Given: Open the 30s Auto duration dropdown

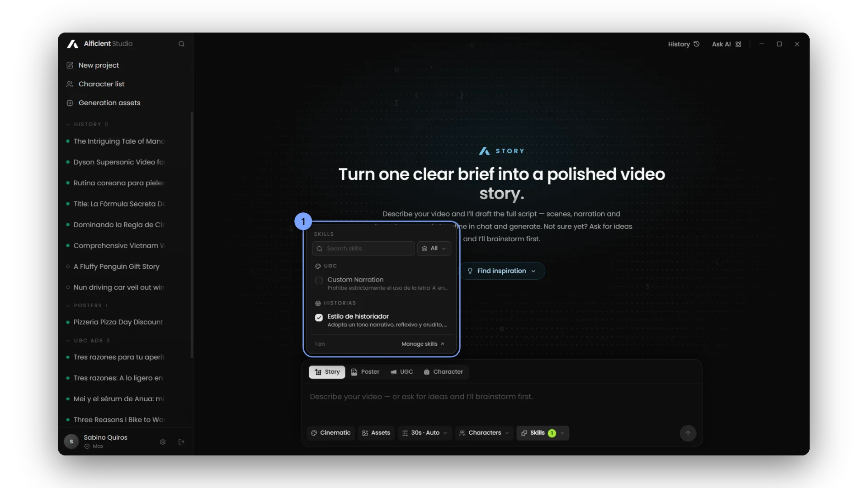Looking at the screenshot, I should tap(425, 433).
